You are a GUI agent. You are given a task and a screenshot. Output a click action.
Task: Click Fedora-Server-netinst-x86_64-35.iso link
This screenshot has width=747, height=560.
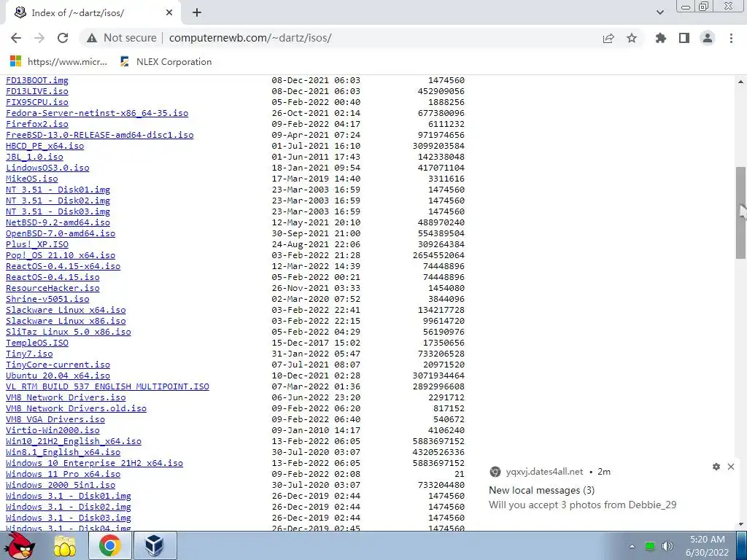point(97,113)
